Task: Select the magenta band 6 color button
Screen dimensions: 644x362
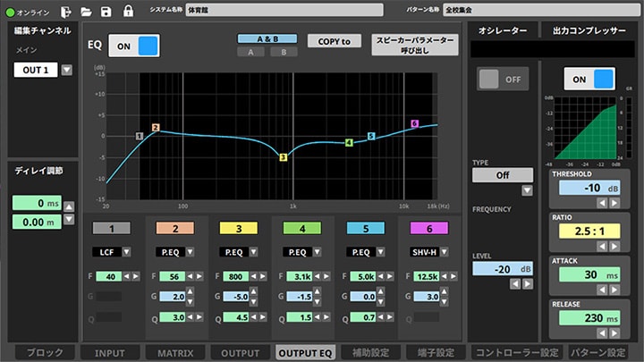Action: tap(429, 229)
